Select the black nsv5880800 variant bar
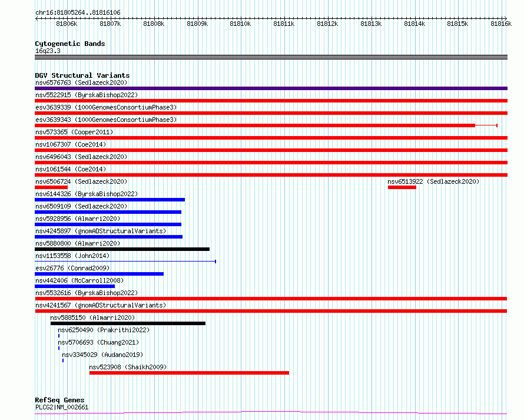The image size is (524, 420). click(122, 249)
